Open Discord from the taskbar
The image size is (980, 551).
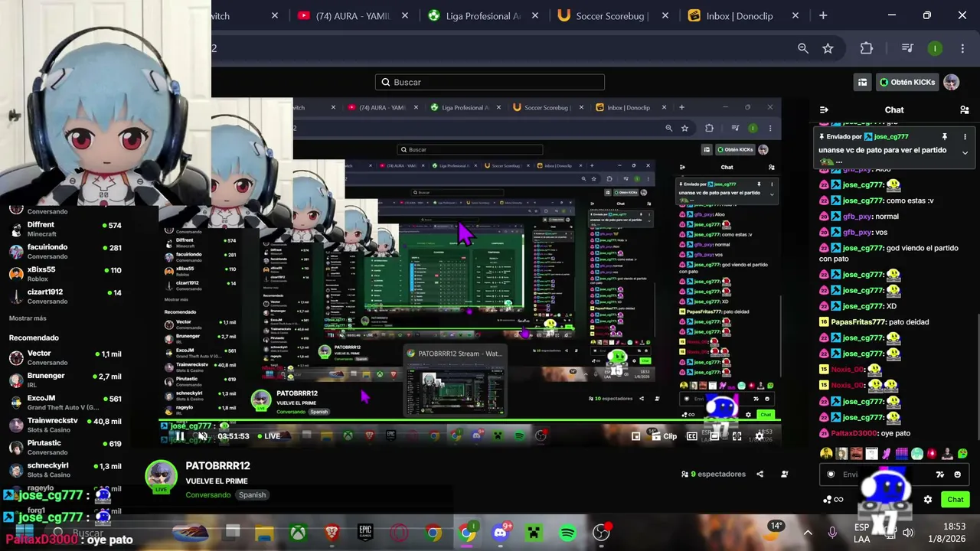pyautogui.click(x=500, y=533)
